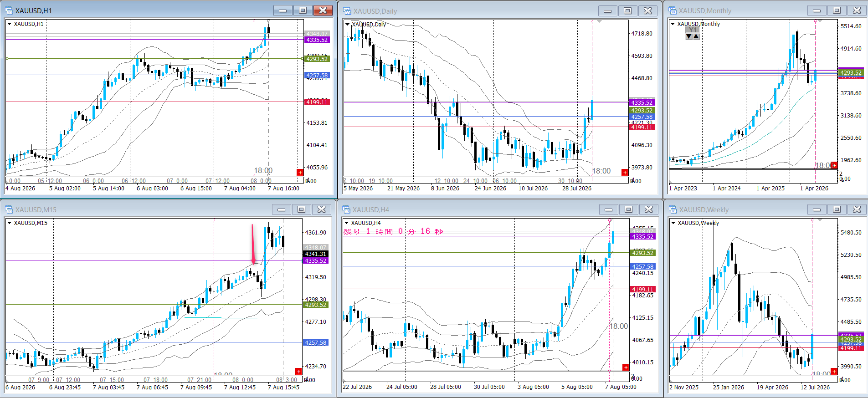Close the XAUUSD,Weekly chart window
868x398 pixels.
coord(857,209)
